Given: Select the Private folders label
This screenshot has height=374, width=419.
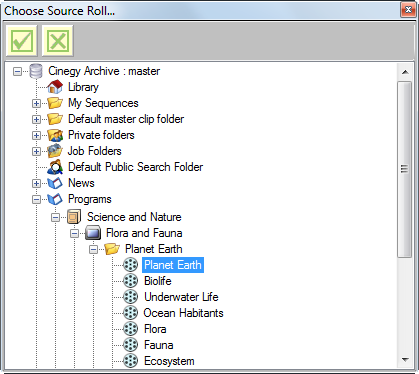Looking at the screenshot, I should (101, 135).
